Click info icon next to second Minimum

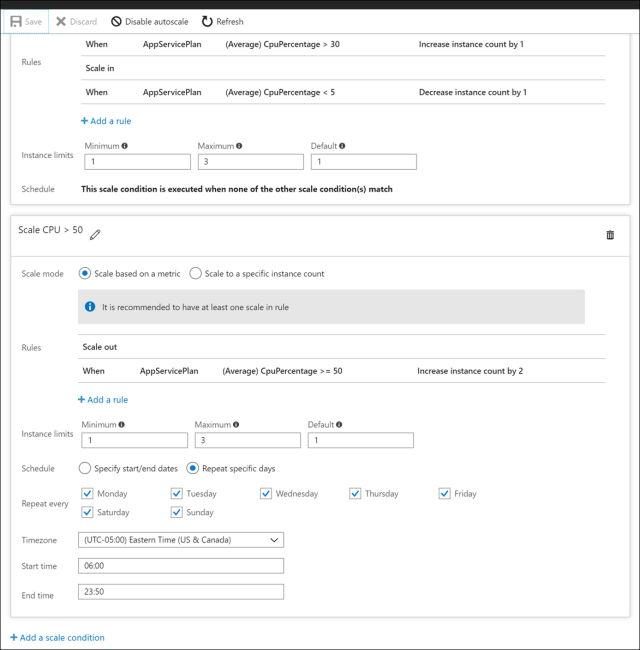click(122, 424)
